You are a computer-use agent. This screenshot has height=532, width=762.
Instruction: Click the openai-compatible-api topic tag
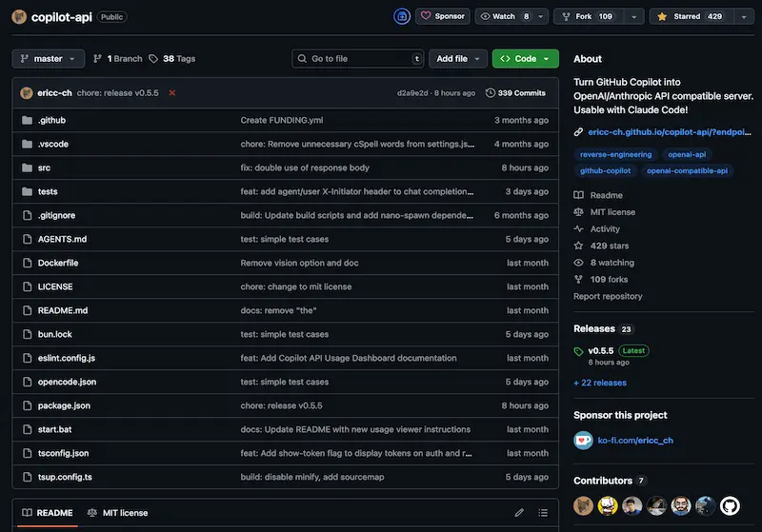click(x=687, y=170)
